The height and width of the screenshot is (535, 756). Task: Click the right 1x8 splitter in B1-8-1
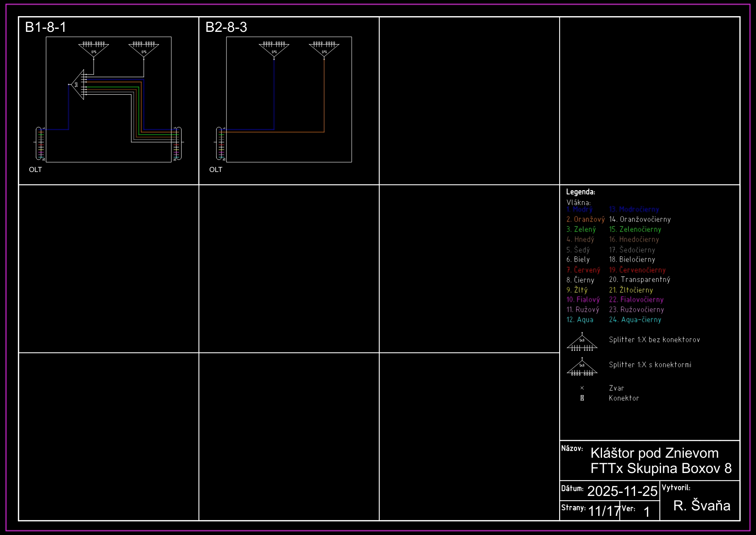pyautogui.click(x=144, y=50)
